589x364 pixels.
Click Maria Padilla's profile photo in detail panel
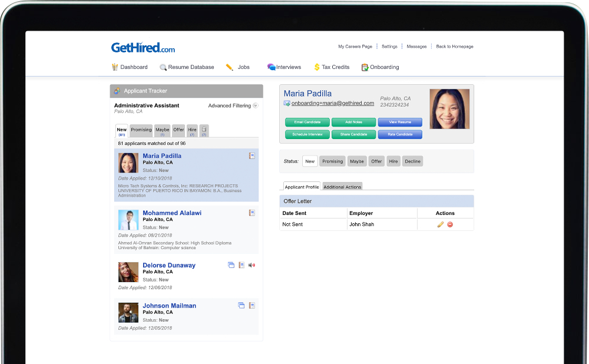[449, 109]
